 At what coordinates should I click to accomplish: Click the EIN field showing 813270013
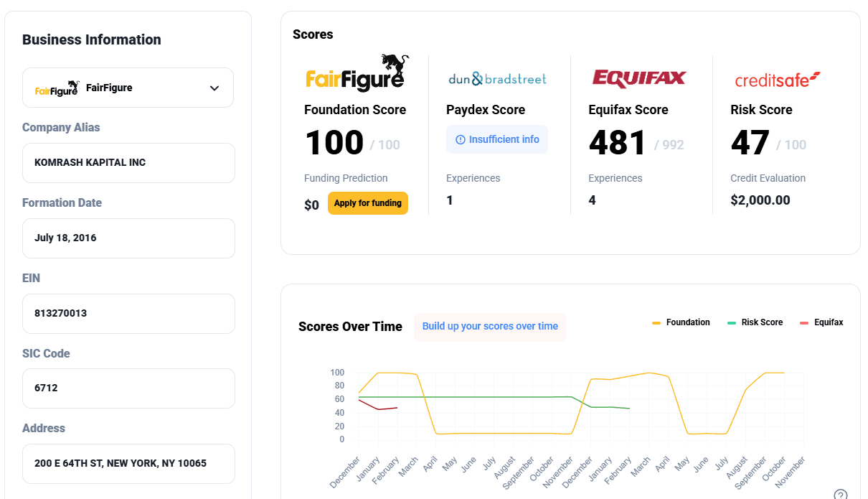(x=128, y=314)
